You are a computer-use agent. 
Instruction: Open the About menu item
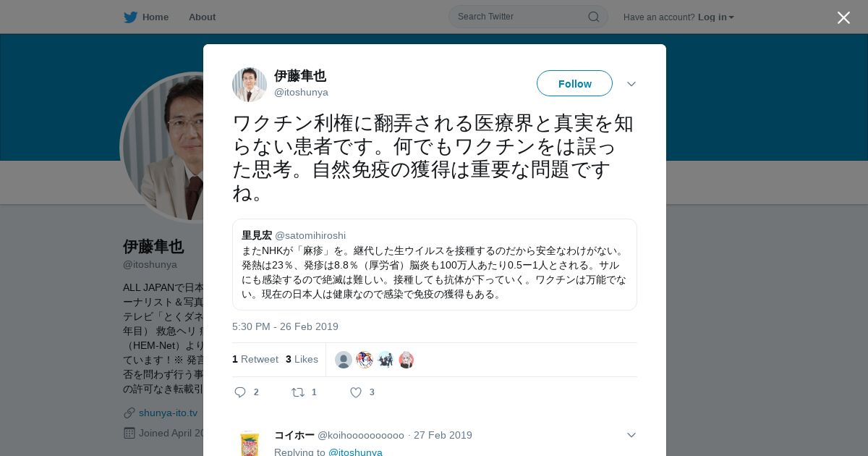(202, 17)
